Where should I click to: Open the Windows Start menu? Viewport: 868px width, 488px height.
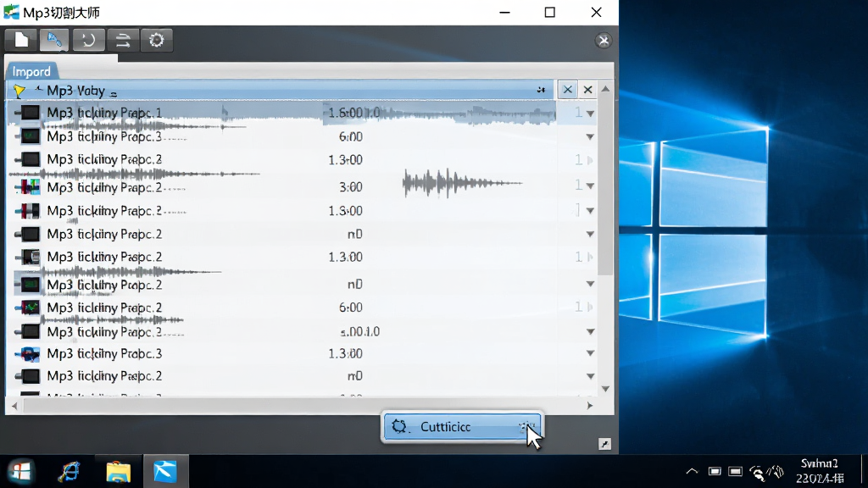pos(21,471)
